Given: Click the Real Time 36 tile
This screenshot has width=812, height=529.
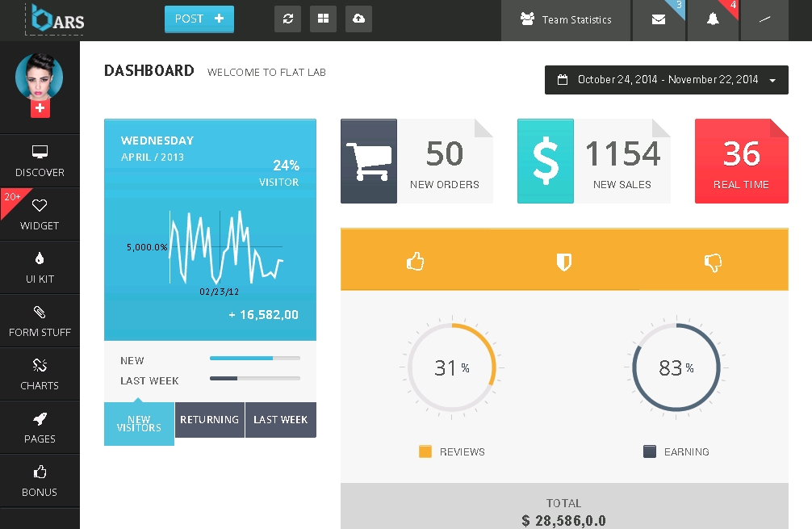Looking at the screenshot, I should click(x=741, y=162).
